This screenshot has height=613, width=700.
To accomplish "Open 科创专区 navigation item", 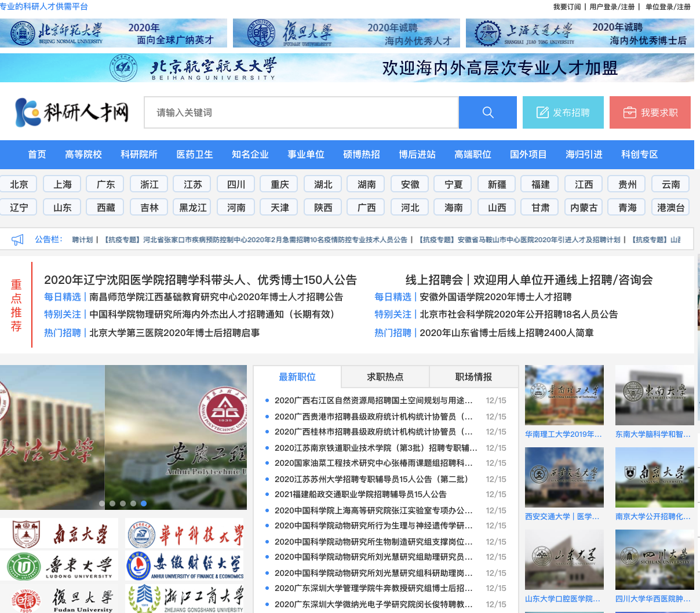I will pos(640,155).
